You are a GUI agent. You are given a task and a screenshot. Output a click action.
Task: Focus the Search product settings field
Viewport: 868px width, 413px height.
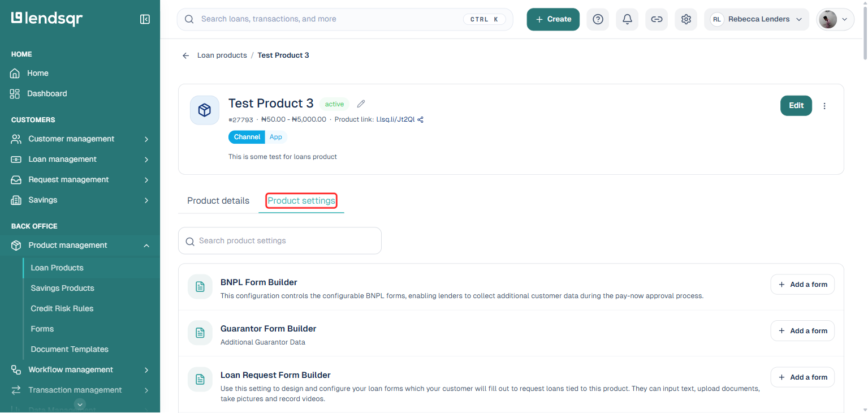[x=280, y=241]
